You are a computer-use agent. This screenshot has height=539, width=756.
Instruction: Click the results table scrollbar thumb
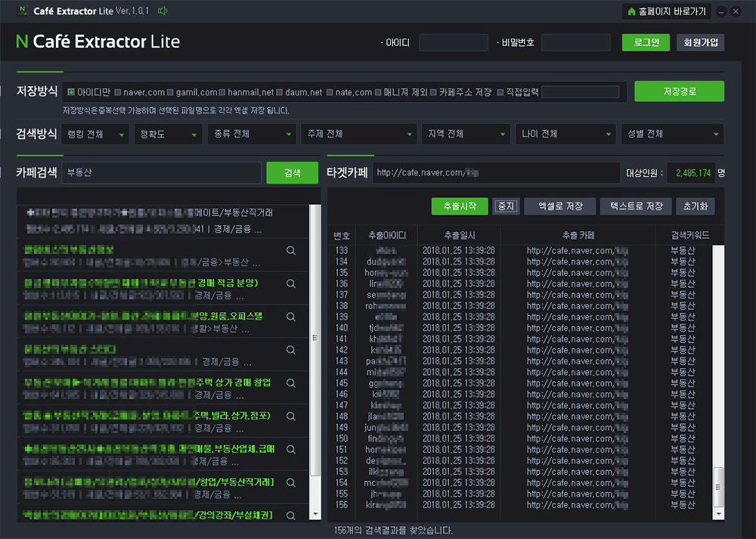(x=718, y=486)
